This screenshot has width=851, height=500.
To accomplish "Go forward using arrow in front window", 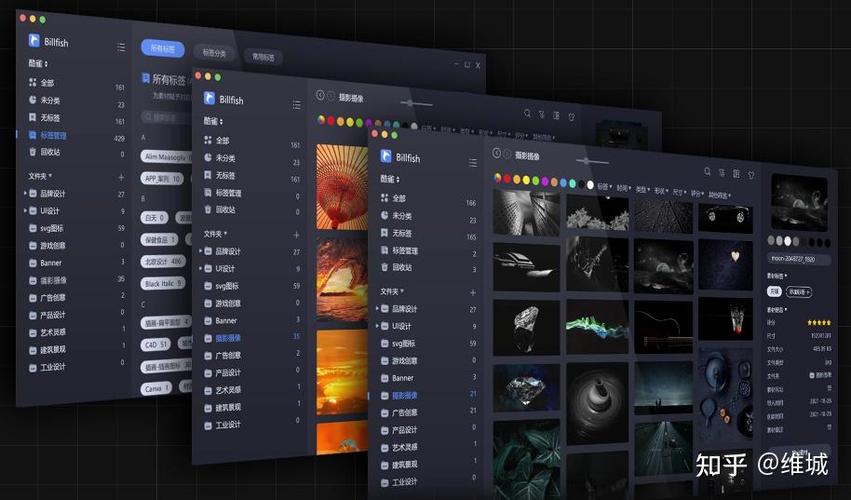I will point(507,154).
